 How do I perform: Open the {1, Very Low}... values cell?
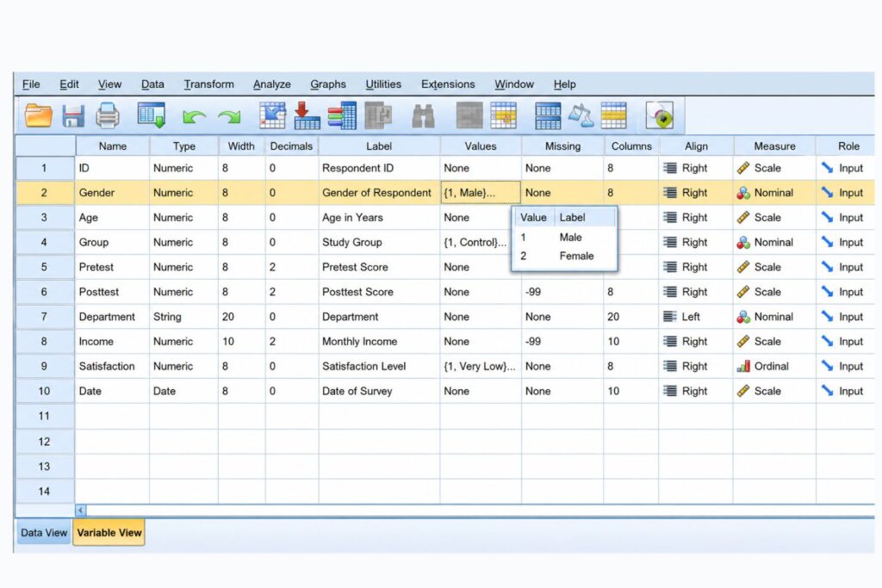[481, 367]
